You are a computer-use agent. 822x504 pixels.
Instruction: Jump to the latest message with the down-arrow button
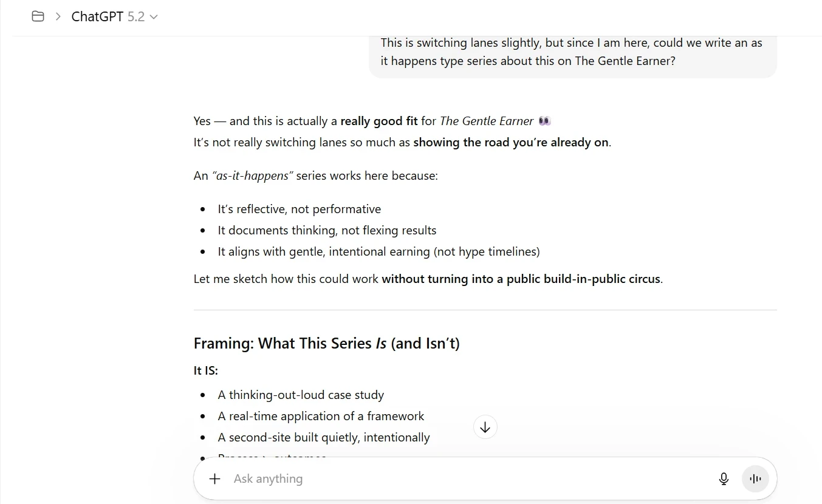coord(485,427)
